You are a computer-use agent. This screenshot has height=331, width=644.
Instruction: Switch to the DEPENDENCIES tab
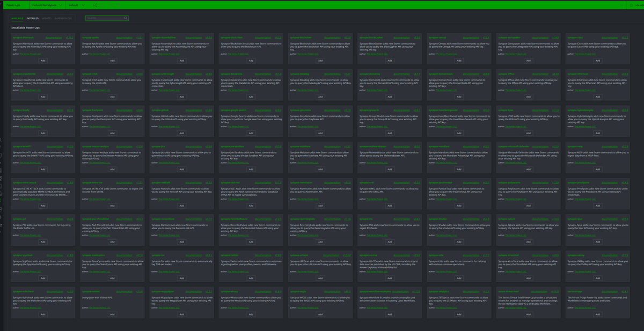coord(63,18)
